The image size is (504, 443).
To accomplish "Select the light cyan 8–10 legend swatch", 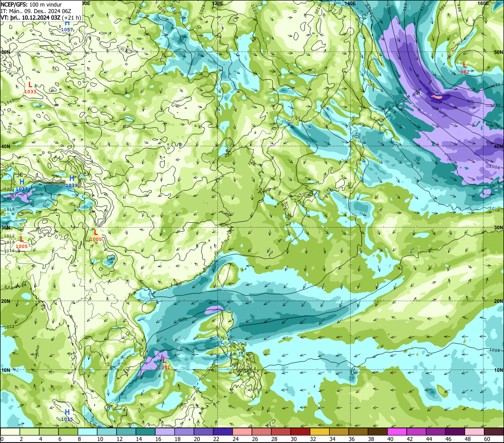I will 87,431.
